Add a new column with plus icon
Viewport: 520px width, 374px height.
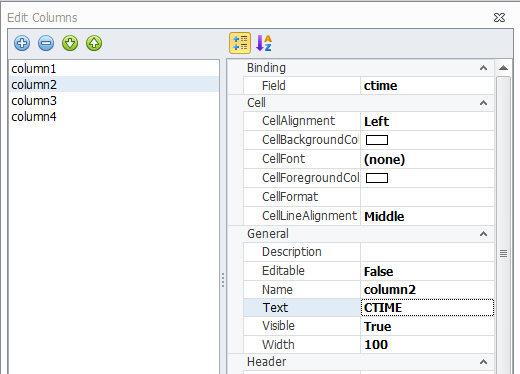22,43
